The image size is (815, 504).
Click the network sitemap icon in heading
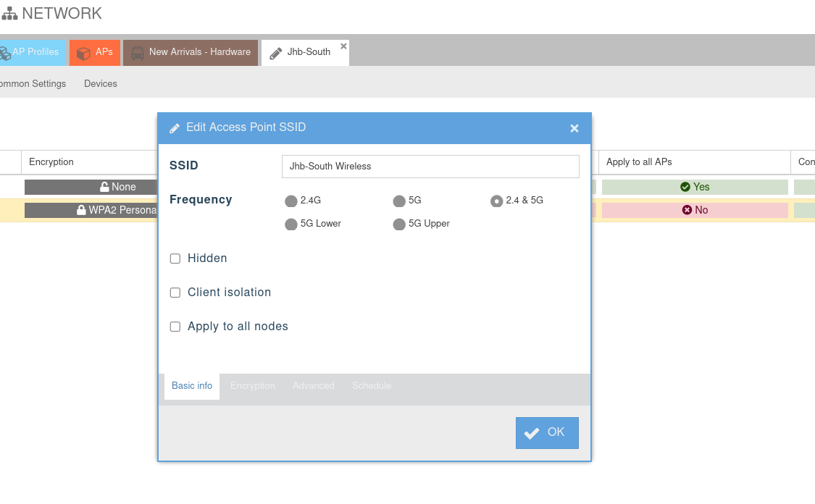(x=9, y=14)
